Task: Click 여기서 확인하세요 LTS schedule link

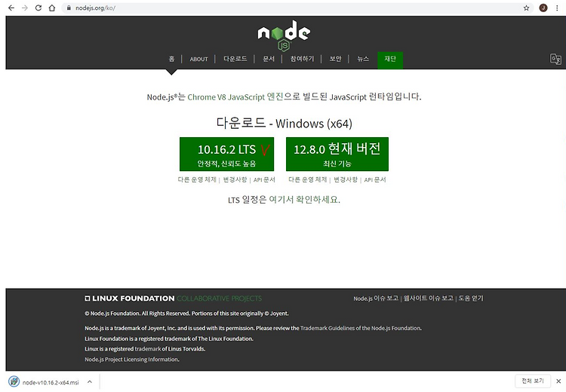Action: pos(304,200)
